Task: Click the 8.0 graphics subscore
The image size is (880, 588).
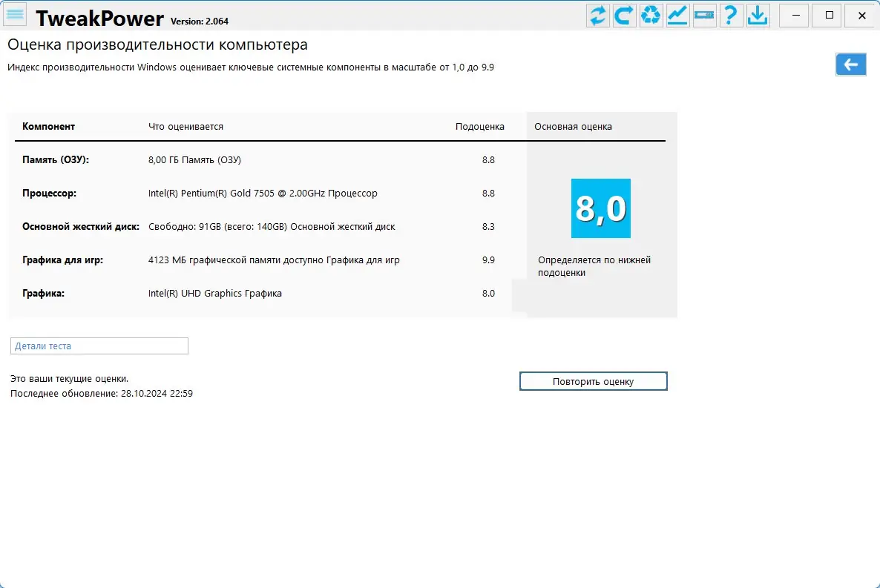Action: 488,294
